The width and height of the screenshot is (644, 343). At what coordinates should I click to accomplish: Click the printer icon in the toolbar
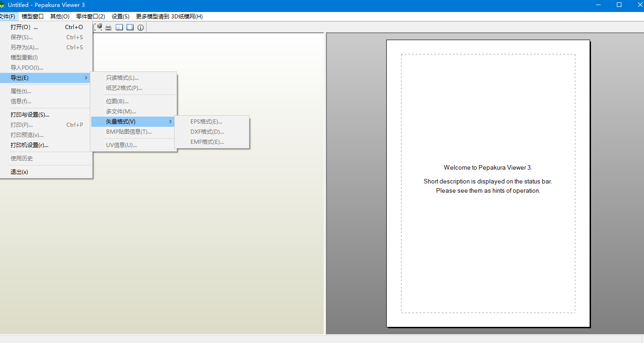tap(108, 27)
